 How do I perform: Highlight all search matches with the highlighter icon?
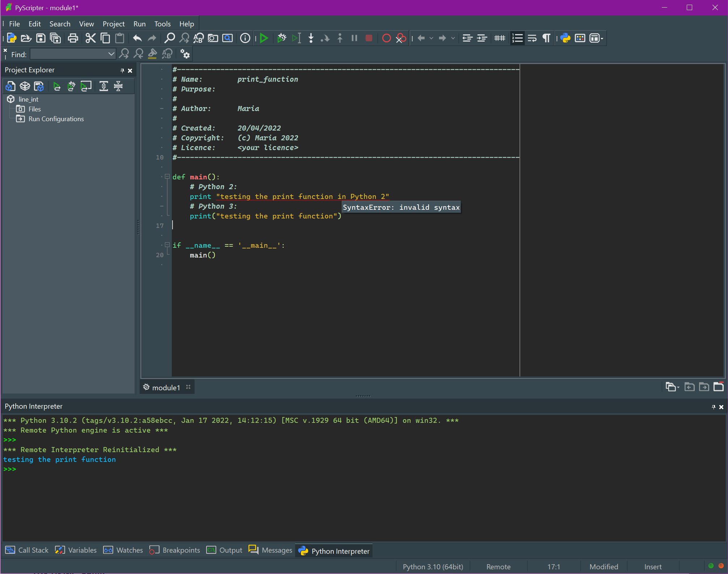152,54
